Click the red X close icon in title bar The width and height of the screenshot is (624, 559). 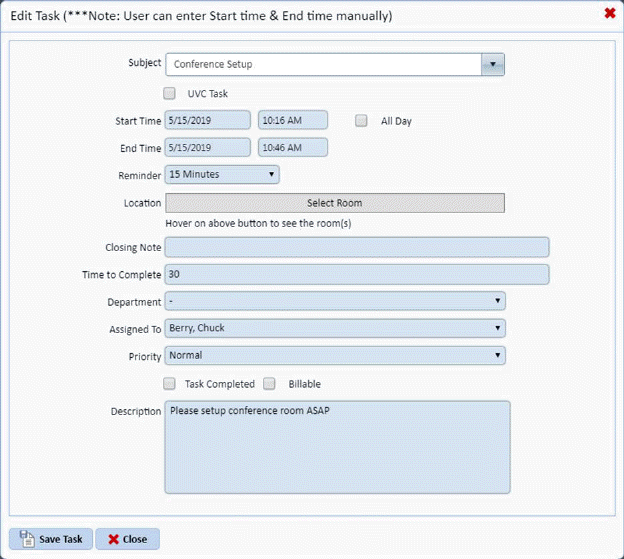coord(610,13)
